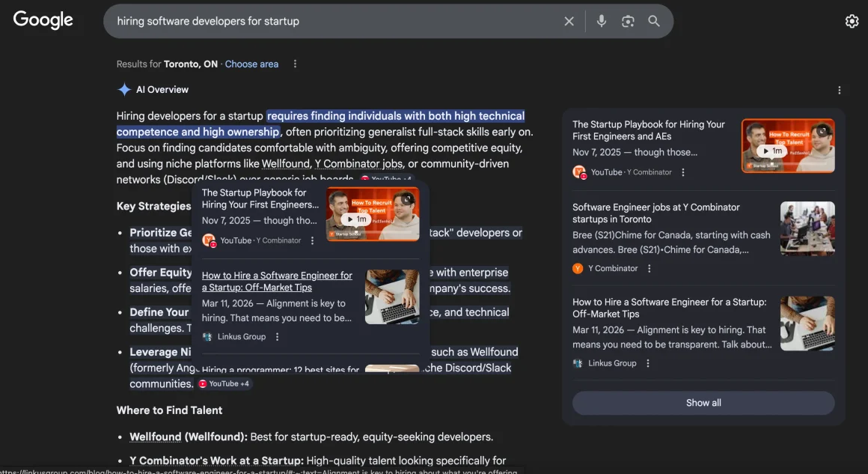Click sidebar YouTube channel avatar icon
The height and width of the screenshot is (474, 868).
[x=580, y=172]
